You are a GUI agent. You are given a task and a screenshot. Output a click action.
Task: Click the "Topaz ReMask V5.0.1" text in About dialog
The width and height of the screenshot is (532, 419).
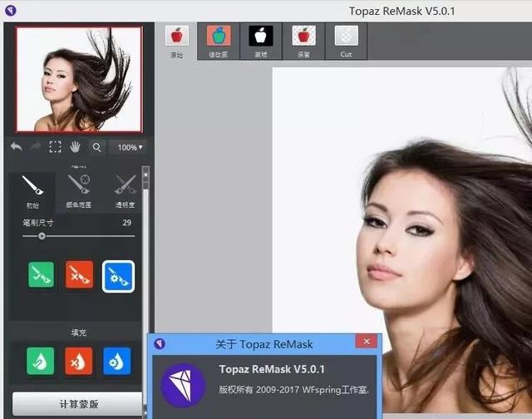pos(272,369)
